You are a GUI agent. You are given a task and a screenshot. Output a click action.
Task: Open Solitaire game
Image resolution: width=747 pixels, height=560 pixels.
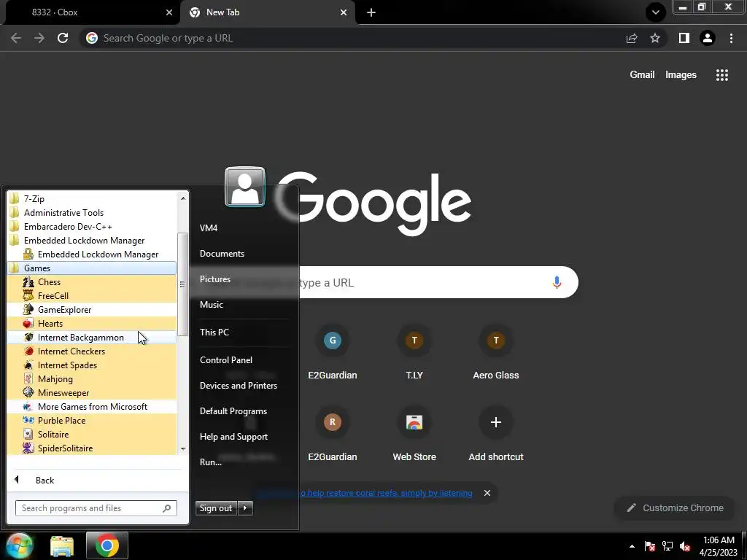tap(92, 434)
